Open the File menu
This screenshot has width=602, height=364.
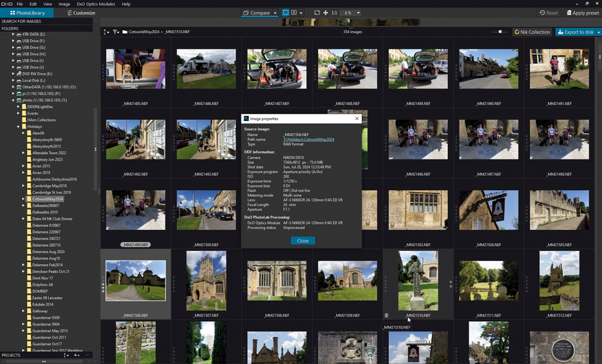20,4
